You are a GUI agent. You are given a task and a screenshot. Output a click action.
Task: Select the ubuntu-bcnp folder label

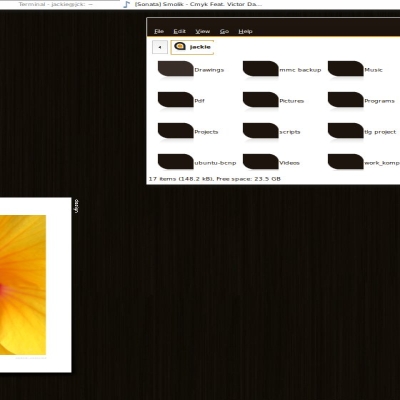tap(215, 163)
